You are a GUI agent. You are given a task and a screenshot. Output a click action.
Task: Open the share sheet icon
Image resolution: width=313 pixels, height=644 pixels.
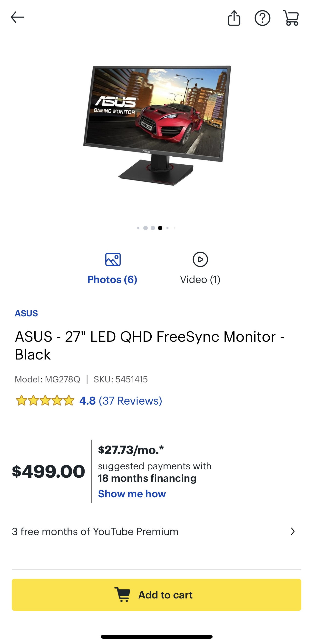[x=234, y=18]
